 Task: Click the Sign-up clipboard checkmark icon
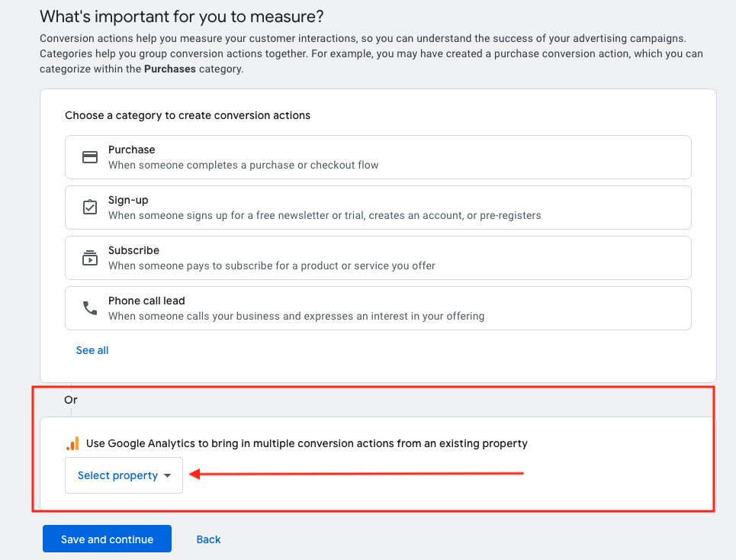pyautogui.click(x=90, y=208)
